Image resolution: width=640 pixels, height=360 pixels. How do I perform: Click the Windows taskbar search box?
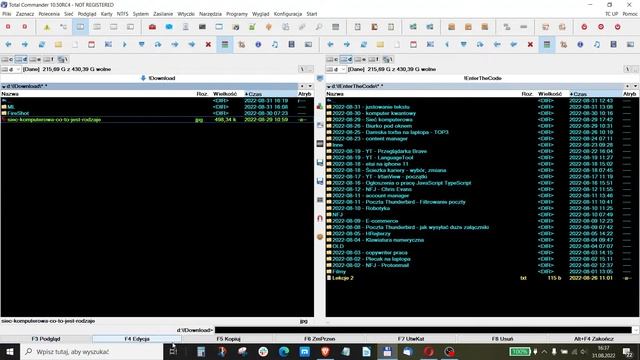pyautogui.click(x=92, y=351)
